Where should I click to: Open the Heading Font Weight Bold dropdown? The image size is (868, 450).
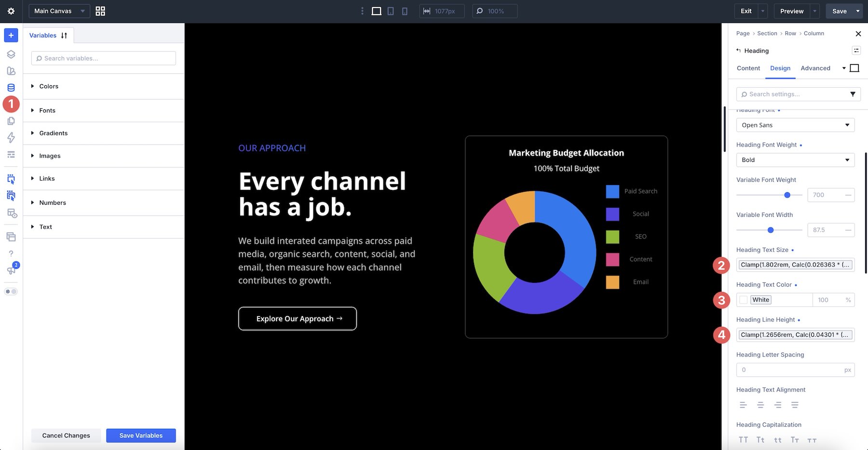point(795,160)
